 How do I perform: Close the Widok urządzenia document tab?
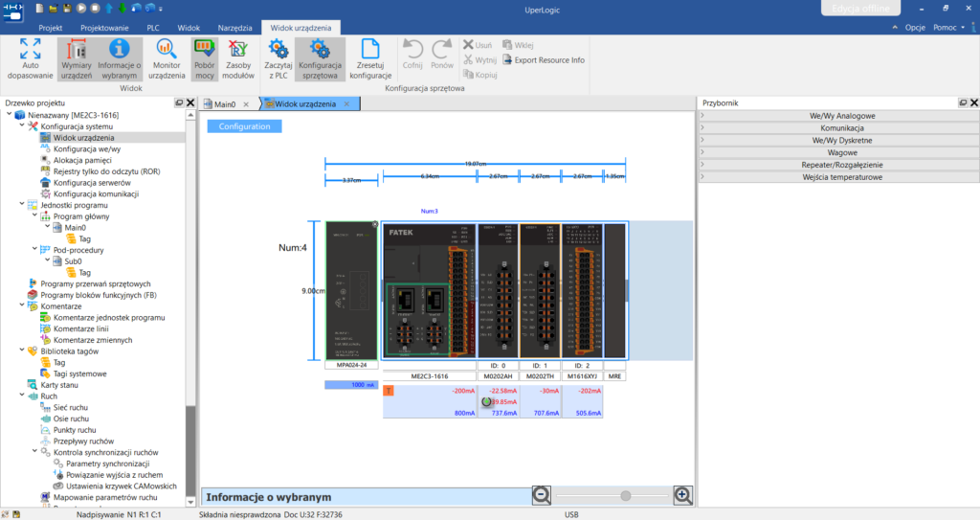(346, 103)
